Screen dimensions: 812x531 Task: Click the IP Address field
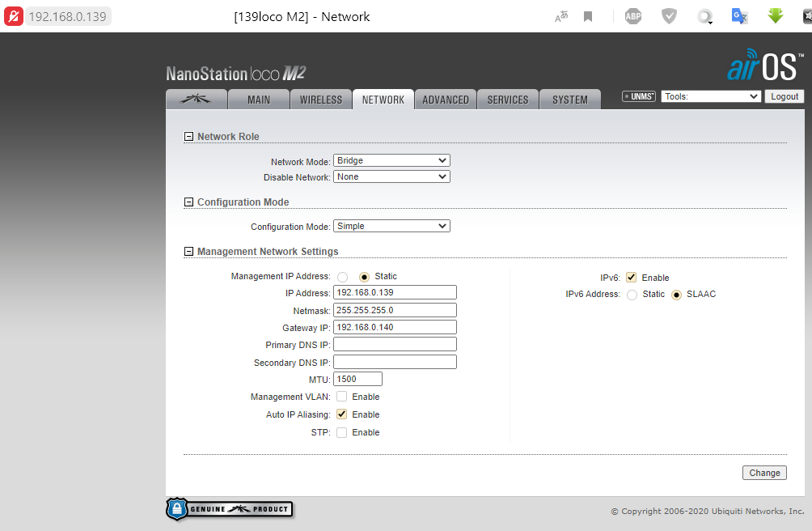click(395, 293)
